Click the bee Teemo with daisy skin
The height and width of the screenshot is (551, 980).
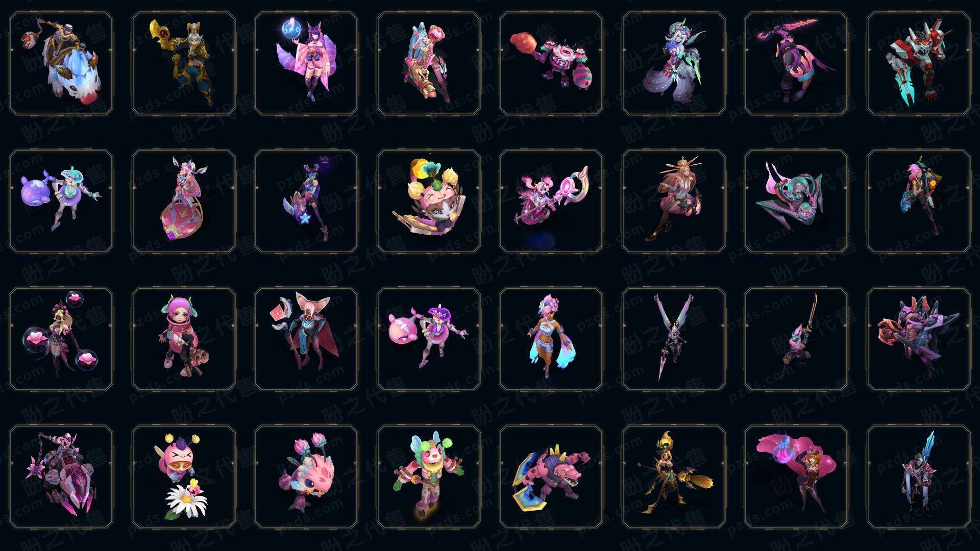(x=184, y=477)
